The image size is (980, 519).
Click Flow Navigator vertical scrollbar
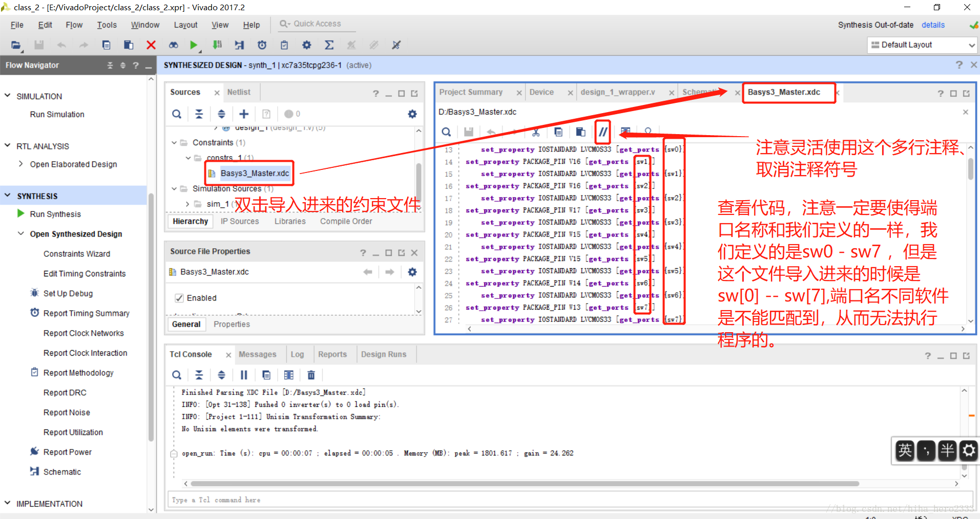coord(151,317)
